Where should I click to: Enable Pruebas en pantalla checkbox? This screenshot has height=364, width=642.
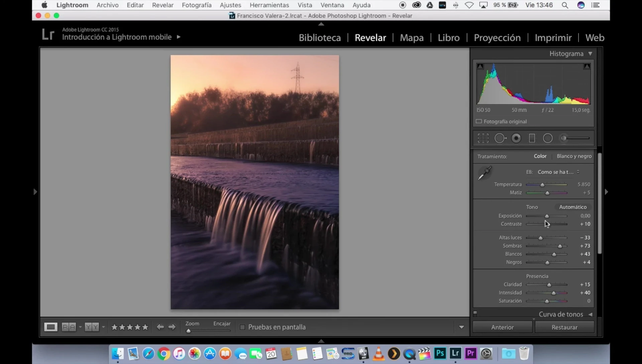coord(242,327)
